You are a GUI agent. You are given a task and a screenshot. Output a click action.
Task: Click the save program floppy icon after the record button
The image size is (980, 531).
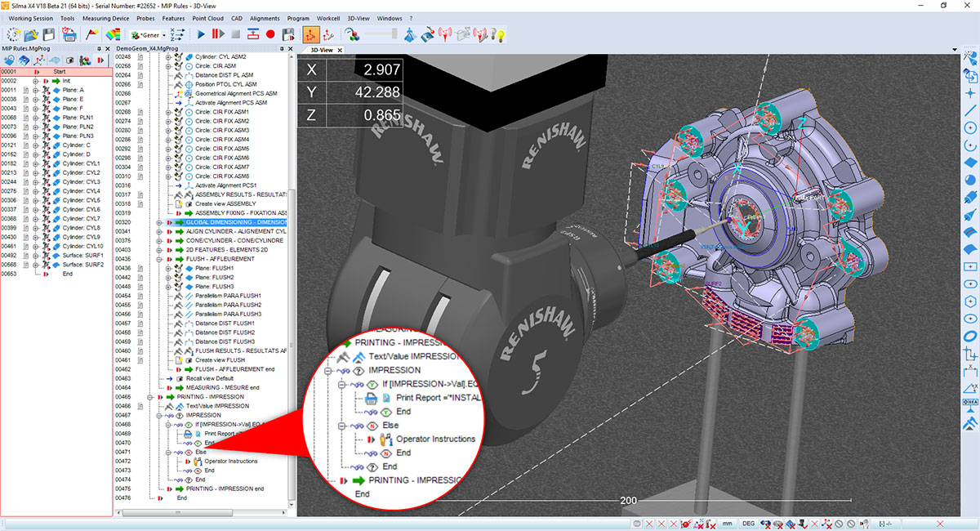click(287, 34)
